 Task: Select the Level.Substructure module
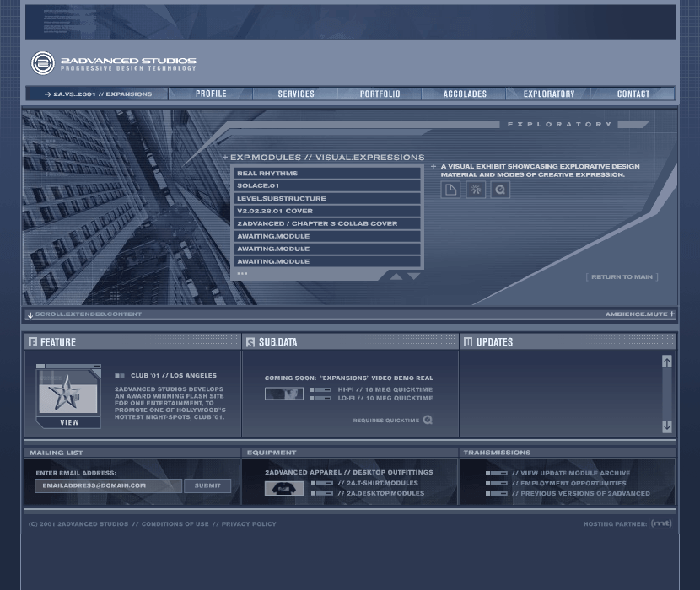326,198
